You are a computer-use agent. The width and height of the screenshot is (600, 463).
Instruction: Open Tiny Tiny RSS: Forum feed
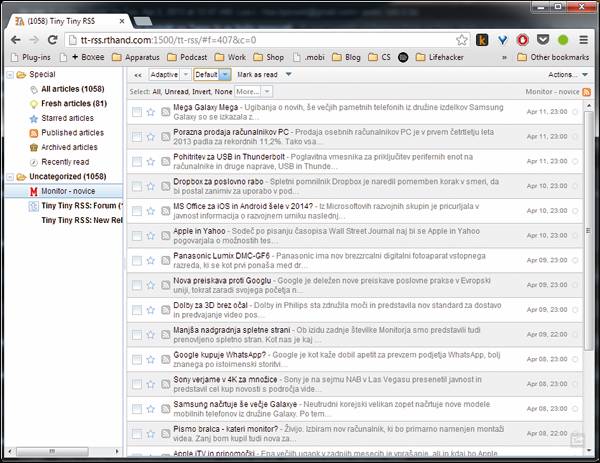point(82,206)
